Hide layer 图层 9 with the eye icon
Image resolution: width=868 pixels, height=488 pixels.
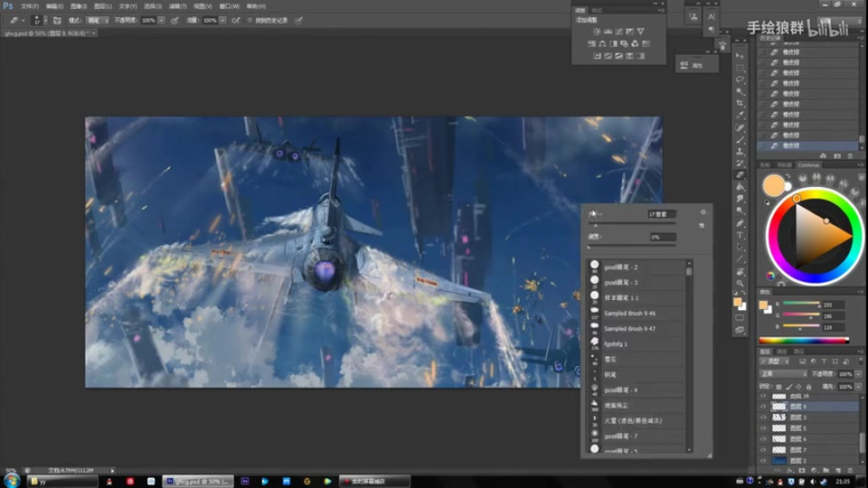763,407
